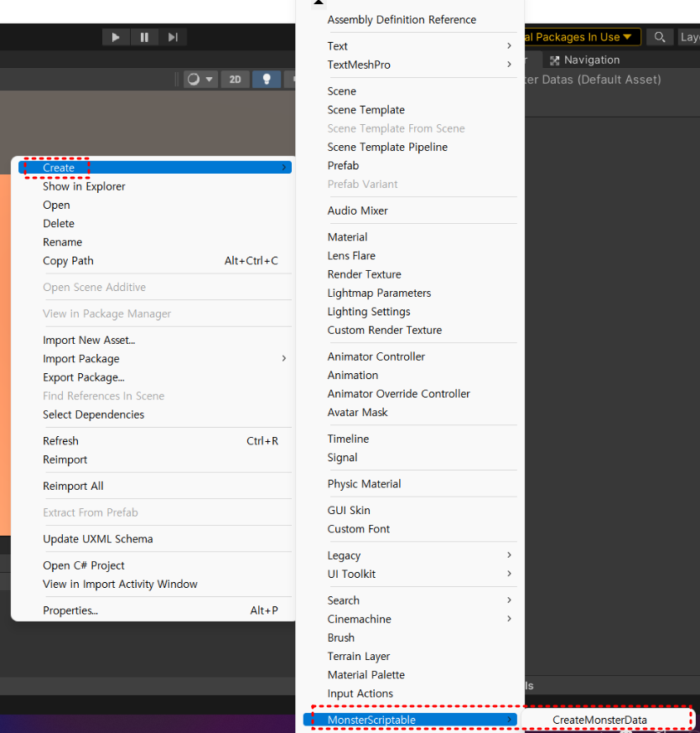Choose Delete in the context menu
Viewport: 700px width, 733px height.
tap(155, 223)
